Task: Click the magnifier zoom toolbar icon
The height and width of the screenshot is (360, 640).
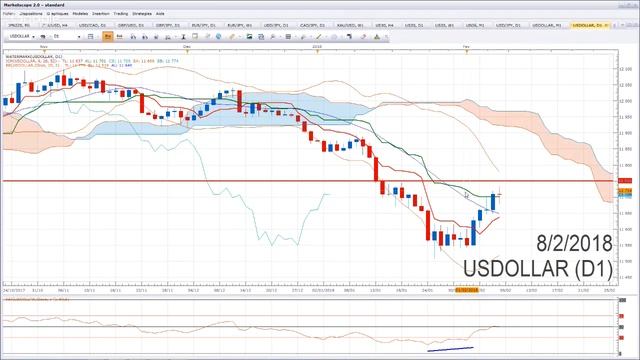Action: coord(273,37)
